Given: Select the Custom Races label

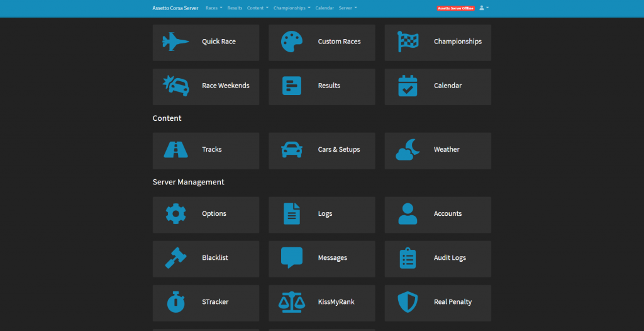Looking at the screenshot, I should 339,42.
